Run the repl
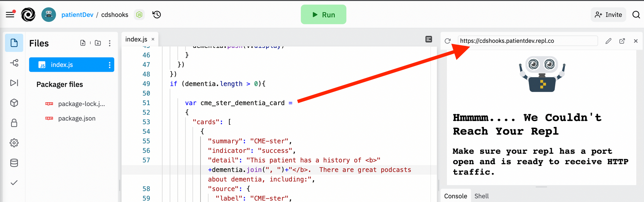Viewport: 644px width, 202px height. tap(324, 14)
